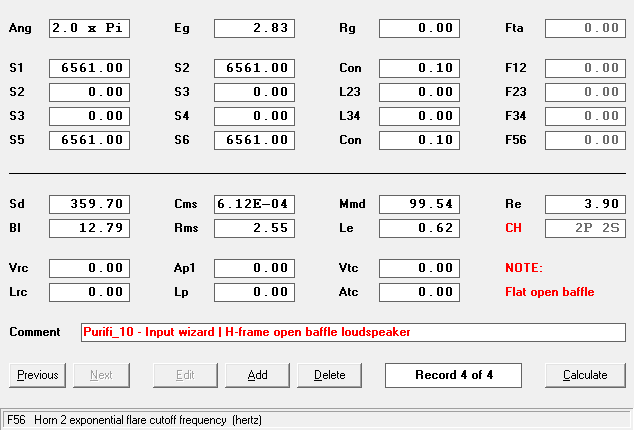The image size is (634, 431).
Task: Click the Rg value field
Action: click(x=419, y=28)
